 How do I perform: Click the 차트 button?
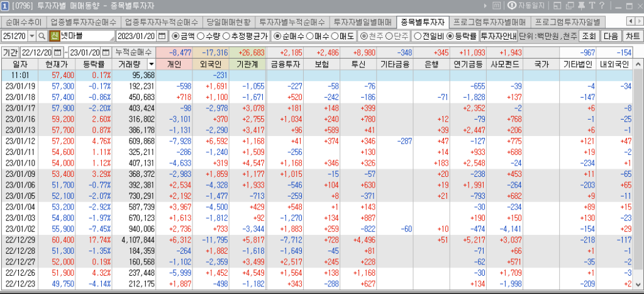tap(632, 36)
